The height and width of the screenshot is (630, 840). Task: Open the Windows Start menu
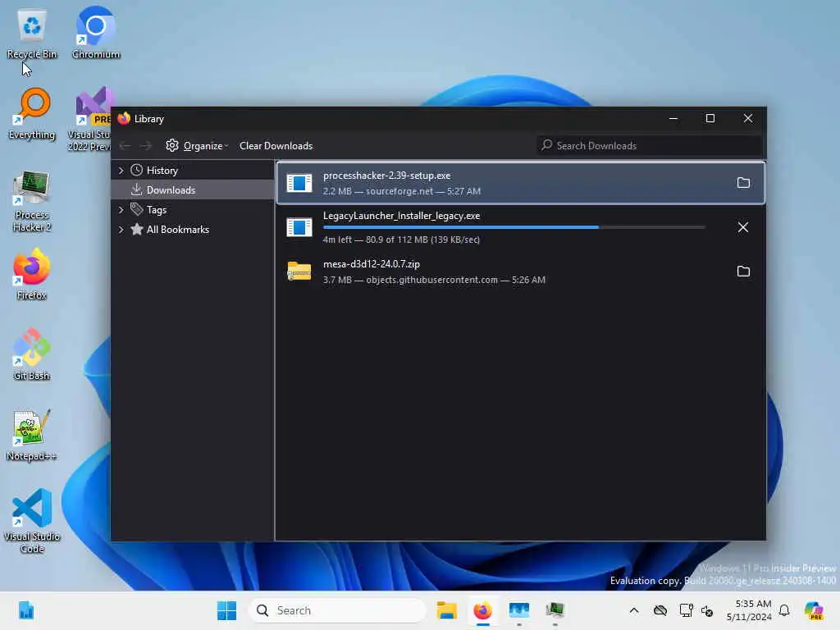point(226,610)
